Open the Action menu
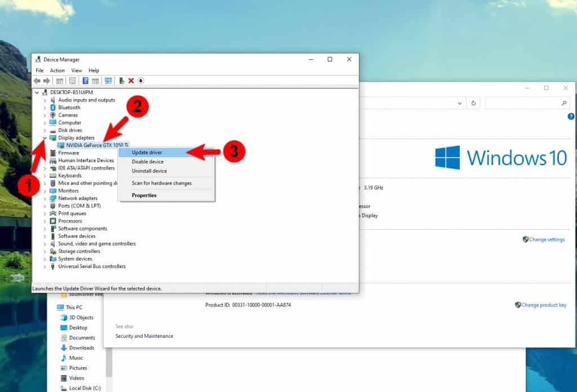The image size is (577, 392). pyautogui.click(x=57, y=70)
